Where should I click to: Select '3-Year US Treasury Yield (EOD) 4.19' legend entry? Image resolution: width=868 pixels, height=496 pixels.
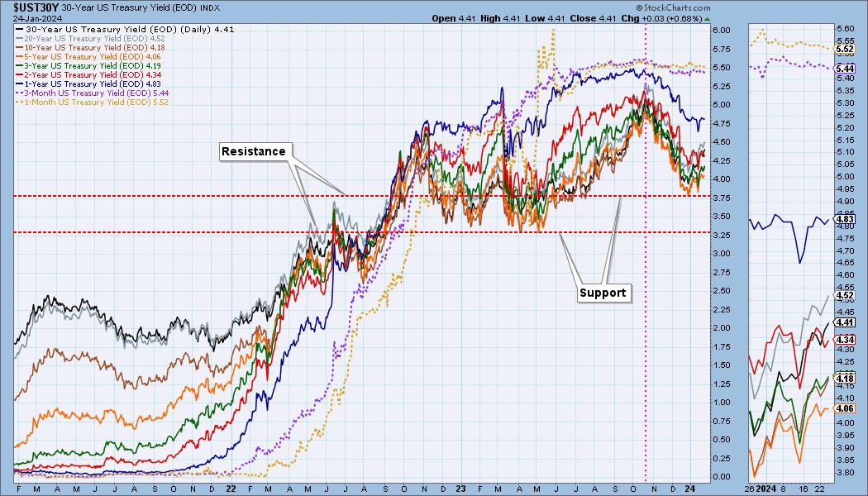88,65
